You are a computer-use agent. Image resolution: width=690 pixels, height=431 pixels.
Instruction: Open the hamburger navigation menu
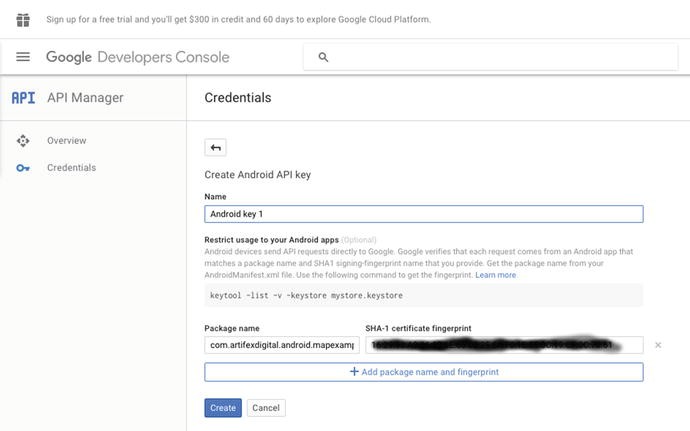point(23,57)
